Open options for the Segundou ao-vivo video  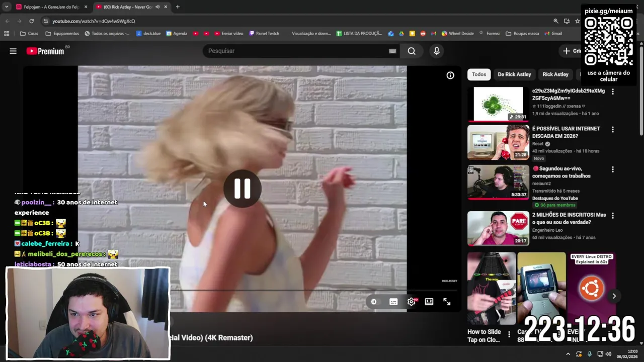pos(612,169)
